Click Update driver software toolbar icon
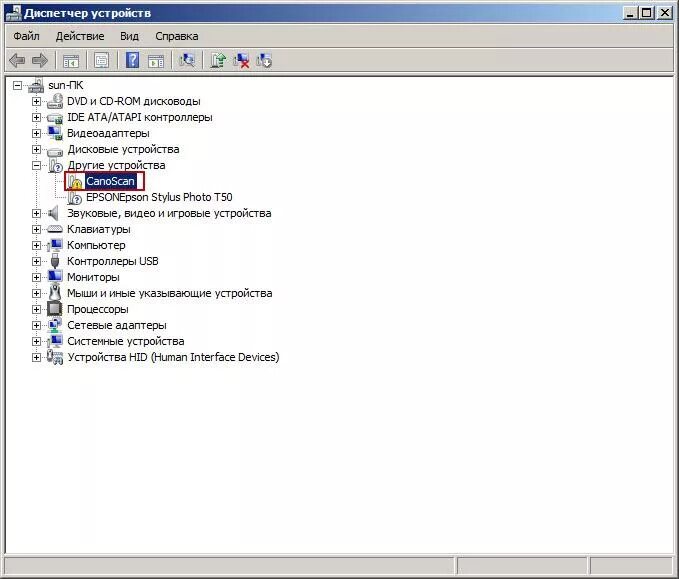Screen dimensions: 679x579 pyautogui.click(x=218, y=60)
